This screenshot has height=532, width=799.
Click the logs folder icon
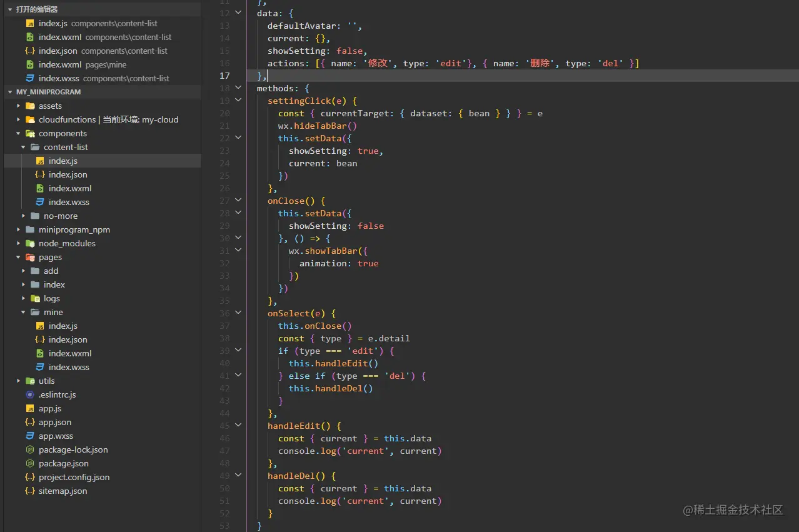pyautogui.click(x=35, y=298)
